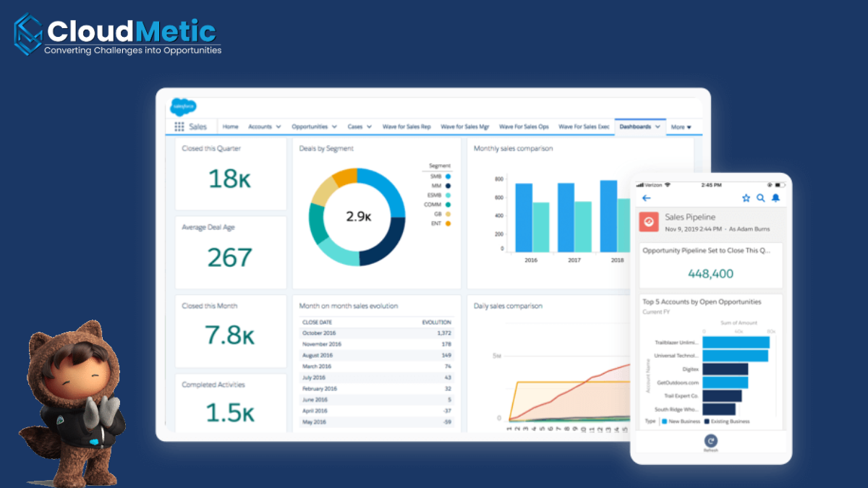The height and width of the screenshot is (488, 868).
Task: Tap the Existing Business legend swatch
Action: coord(707,421)
